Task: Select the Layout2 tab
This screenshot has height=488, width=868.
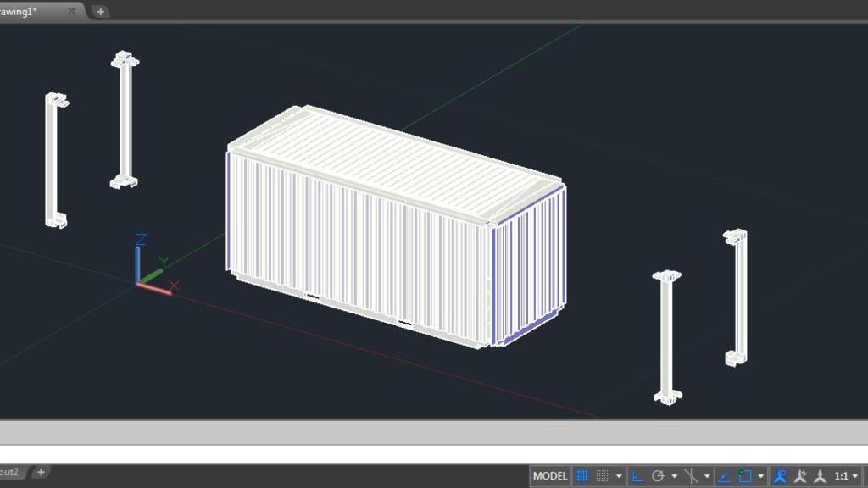Action: tap(10, 472)
